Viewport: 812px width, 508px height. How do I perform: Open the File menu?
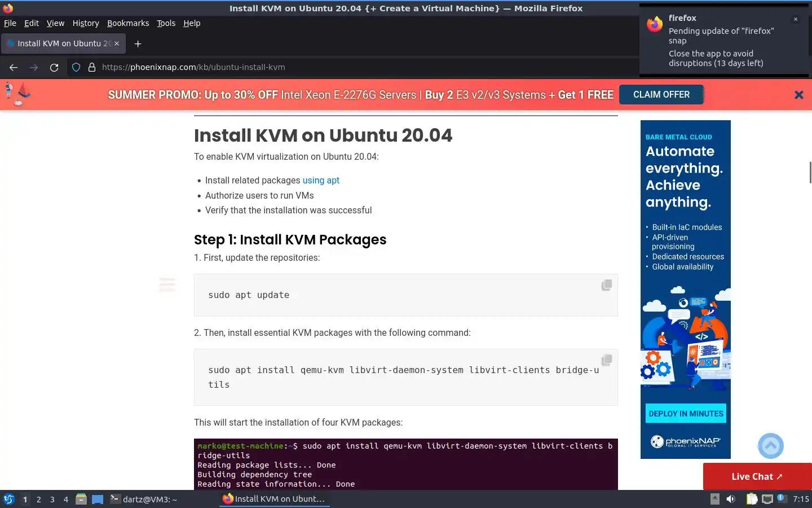point(10,23)
